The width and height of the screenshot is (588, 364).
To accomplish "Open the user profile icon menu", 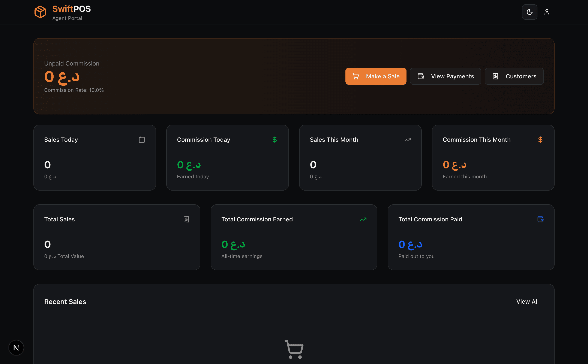I will pyautogui.click(x=547, y=12).
